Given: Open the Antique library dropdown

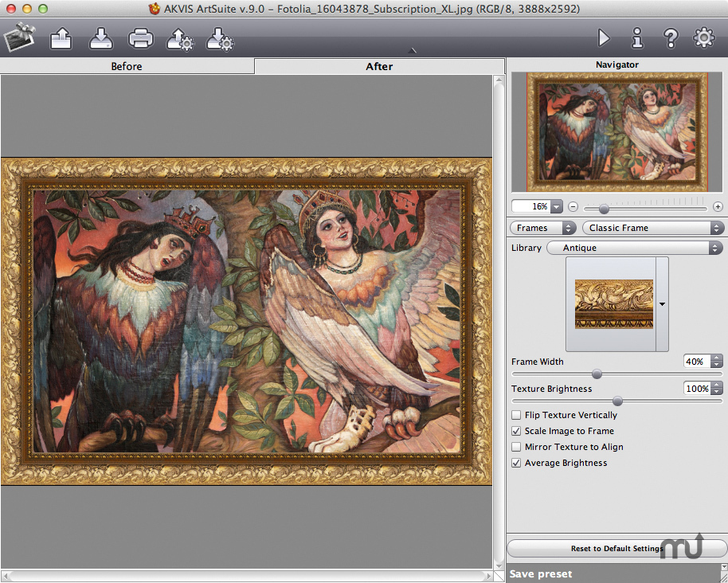Looking at the screenshot, I should pyautogui.click(x=634, y=248).
